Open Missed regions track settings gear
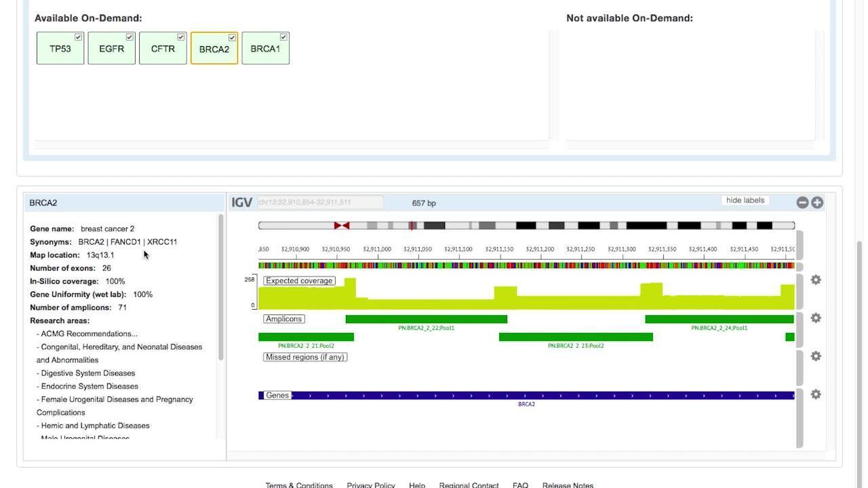 [816, 356]
